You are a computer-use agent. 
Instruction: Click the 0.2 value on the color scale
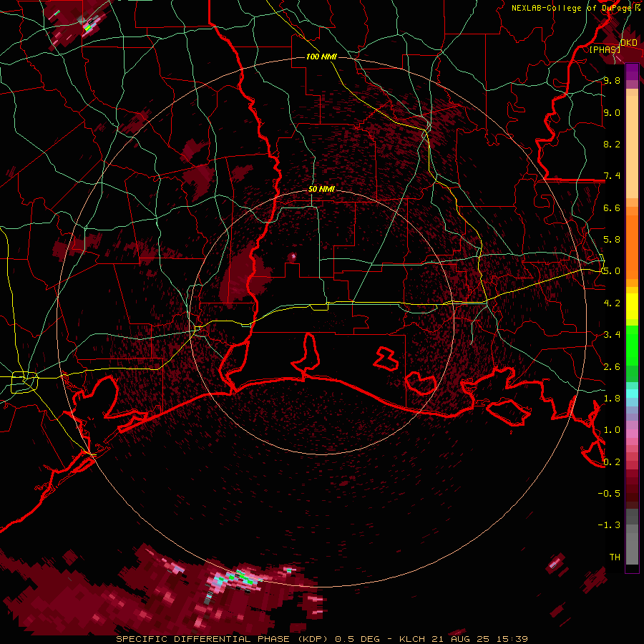pyautogui.click(x=612, y=462)
